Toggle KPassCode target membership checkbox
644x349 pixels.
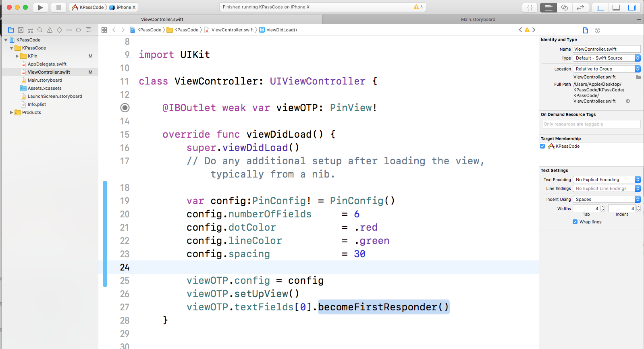(x=542, y=146)
